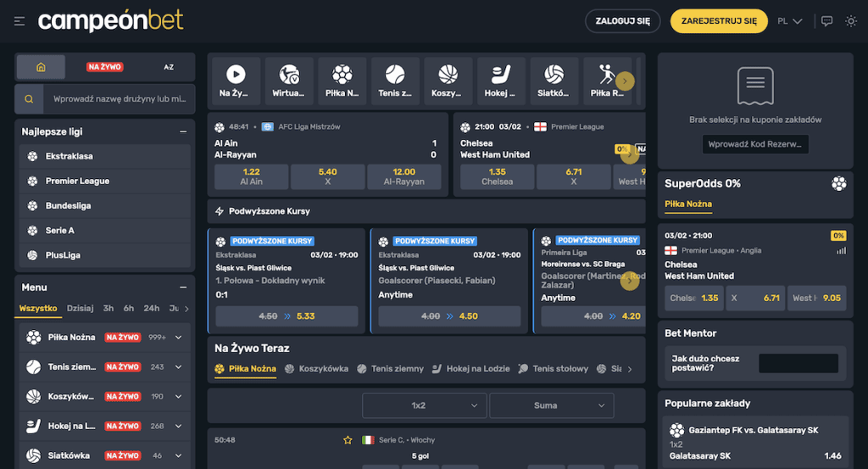Open PlusLiga in top leagues
This screenshot has height=469, width=868.
point(105,255)
